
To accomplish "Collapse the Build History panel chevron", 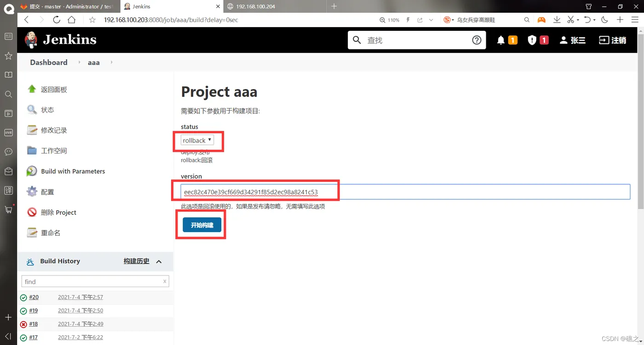I will coord(159,261).
